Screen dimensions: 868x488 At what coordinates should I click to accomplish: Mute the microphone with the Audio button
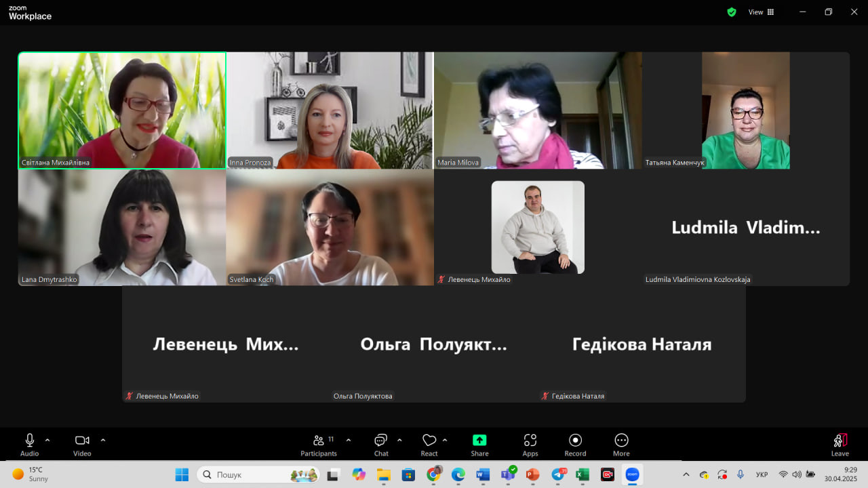tap(30, 445)
